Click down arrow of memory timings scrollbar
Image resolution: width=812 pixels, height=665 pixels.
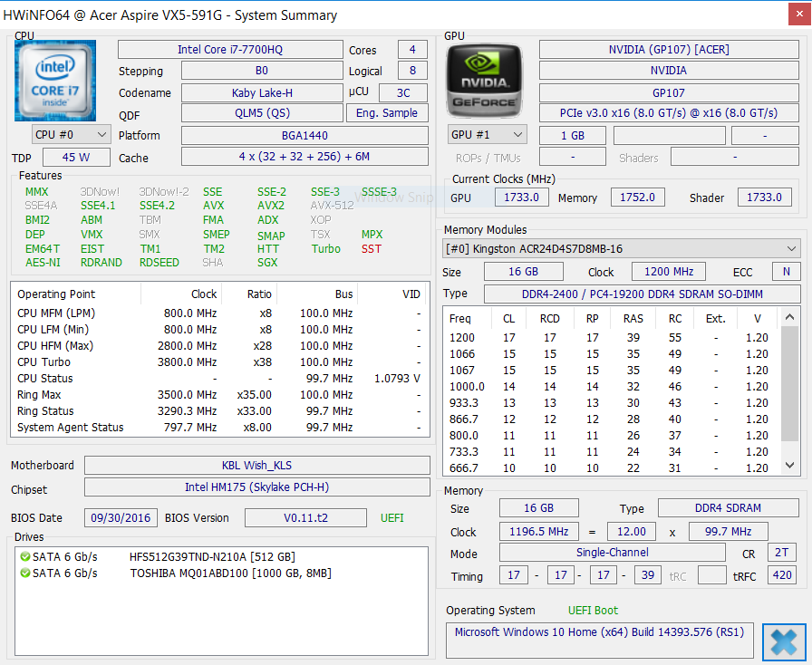click(x=791, y=467)
